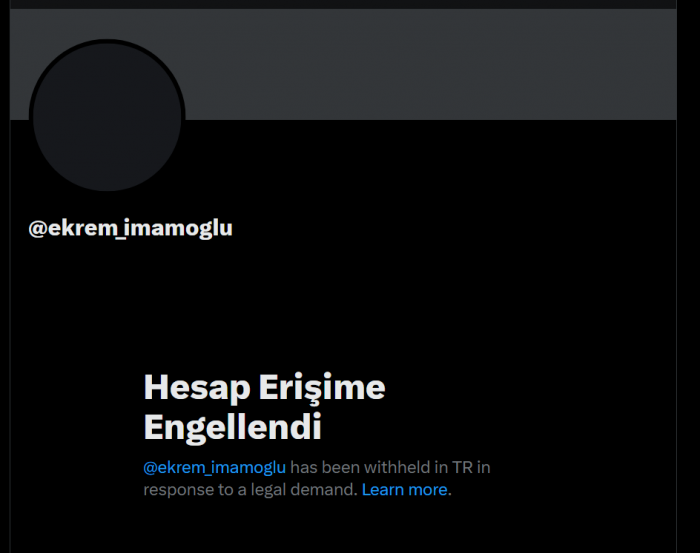Image resolution: width=700 pixels, height=553 pixels.
Task: Click the dark strip above the banner
Action: (343, 4)
